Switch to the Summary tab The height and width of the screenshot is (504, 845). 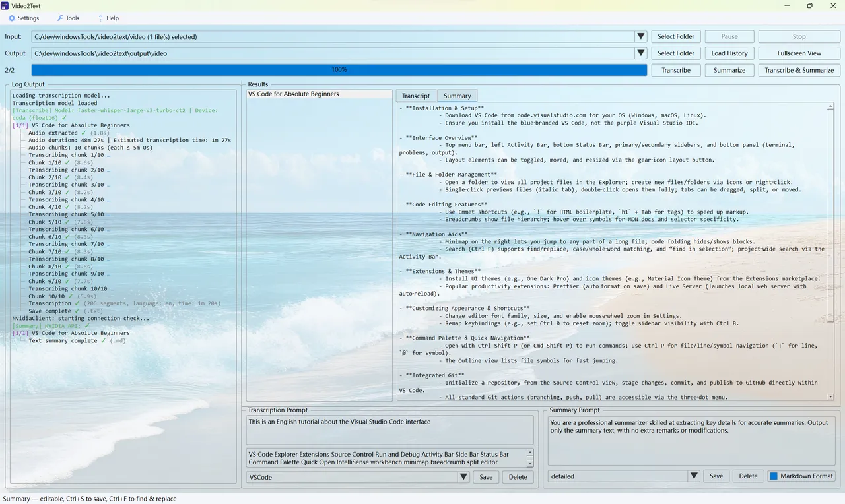tap(457, 96)
